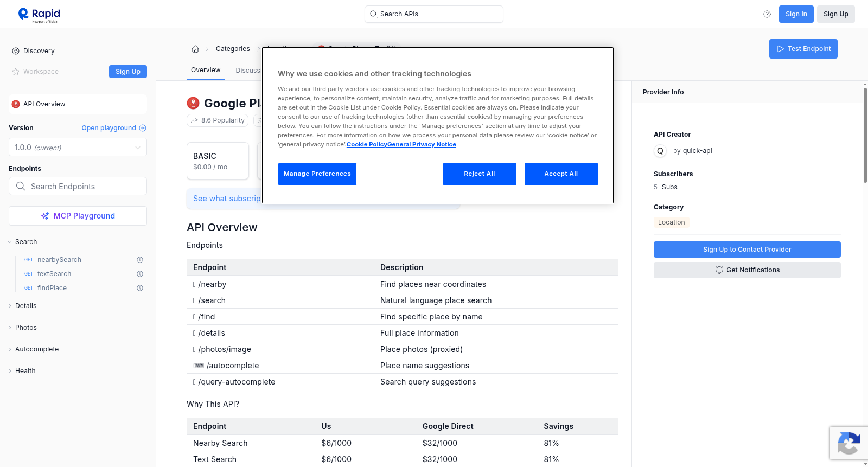Click the sidebar Workspace Sign Up button
868x467 pixels.
[128, 72]
